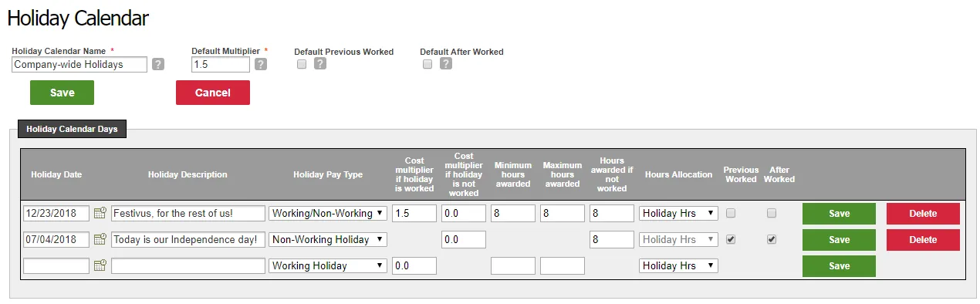
Task: Click not-worked multiplier 0.0 in Festivus row
Action: tap(464, 214)
